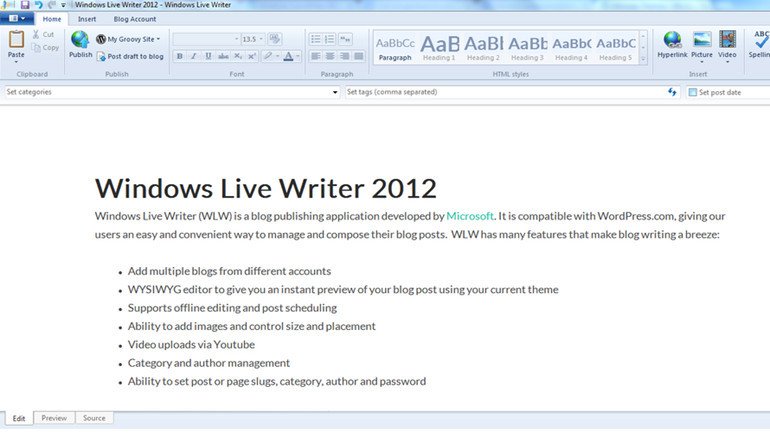Open the Microsoft link in the post
The height and width of the screenshot is (433, 770).
470,215
